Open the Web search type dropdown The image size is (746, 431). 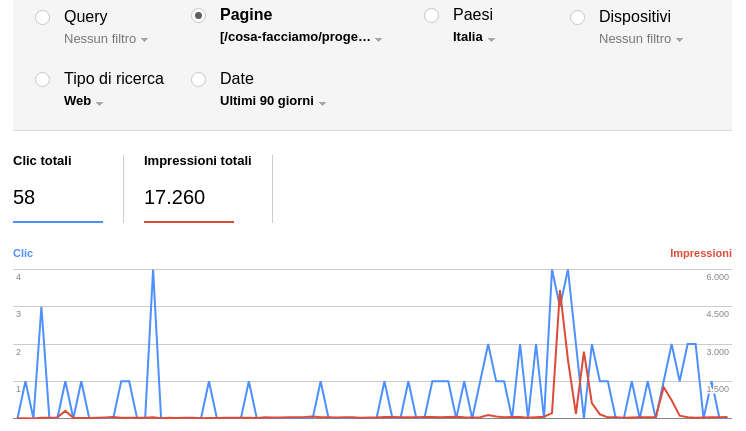[83, 101]
